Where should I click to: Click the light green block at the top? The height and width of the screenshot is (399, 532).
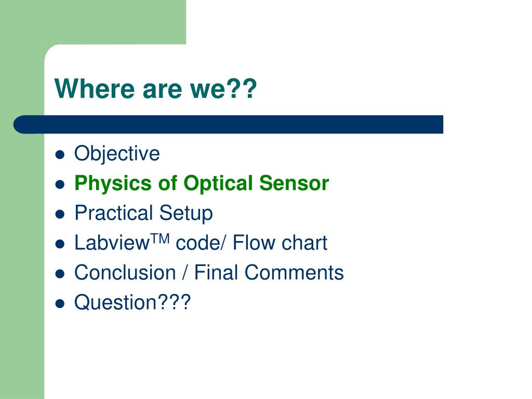click(93, 22)
